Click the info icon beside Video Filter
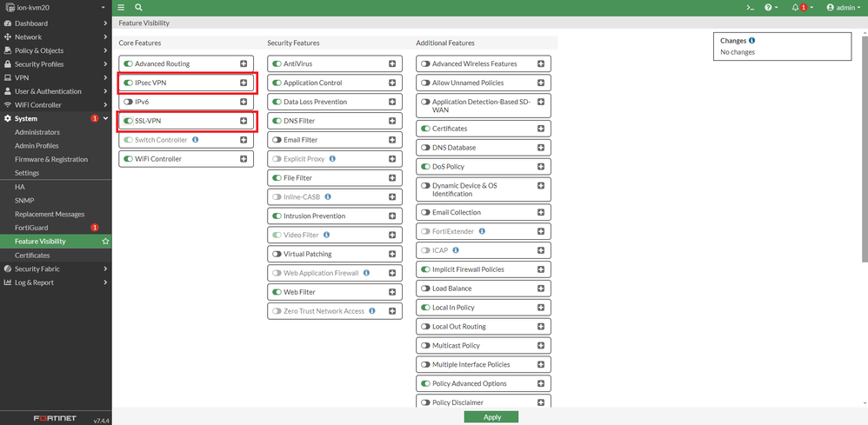 (x=326, y=235)
